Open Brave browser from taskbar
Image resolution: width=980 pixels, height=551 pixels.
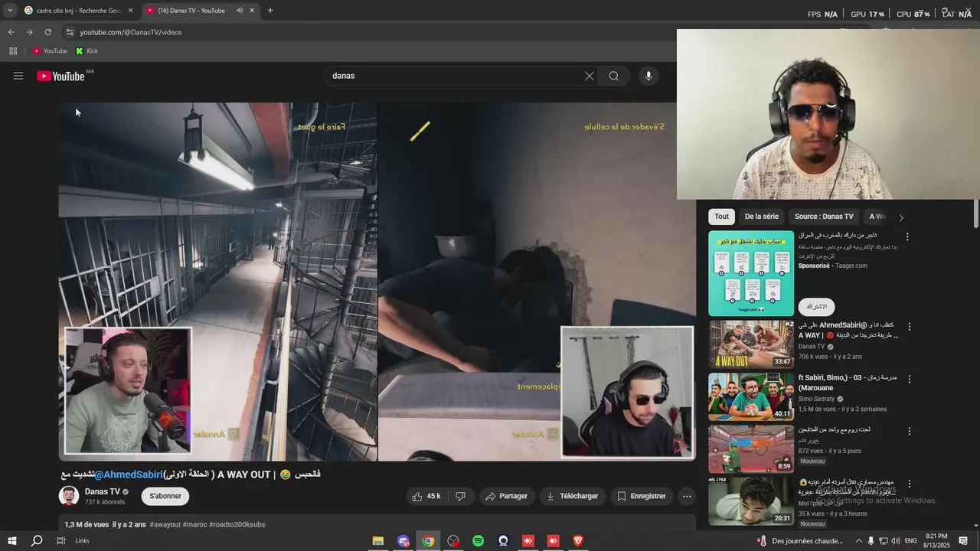tap(578, 541)
